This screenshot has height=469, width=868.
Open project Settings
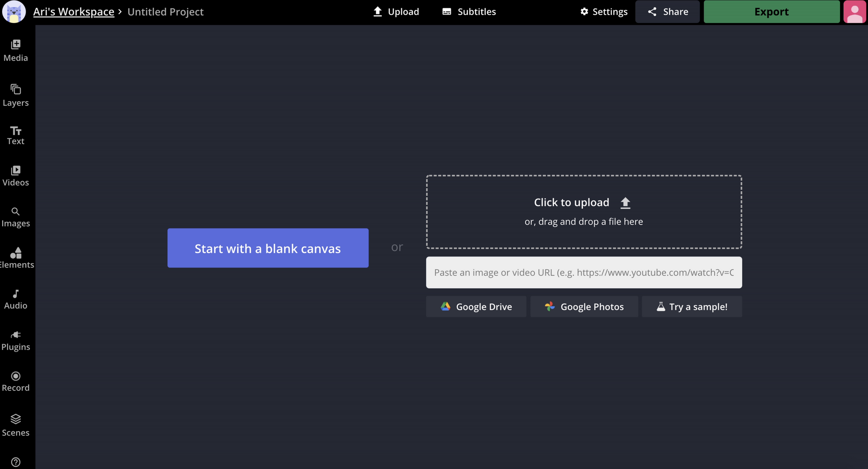(x=604, y=12)
